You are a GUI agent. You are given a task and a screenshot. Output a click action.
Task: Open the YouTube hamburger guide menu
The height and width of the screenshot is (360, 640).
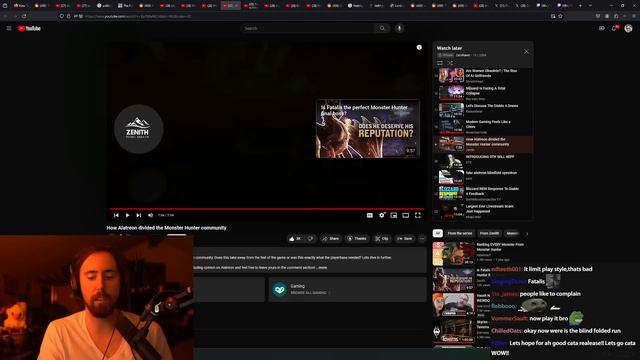tap(9, 28)
